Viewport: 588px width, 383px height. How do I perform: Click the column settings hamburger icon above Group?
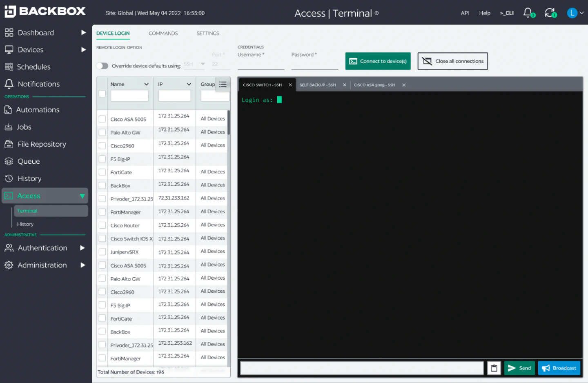click(x=223, y=84)
